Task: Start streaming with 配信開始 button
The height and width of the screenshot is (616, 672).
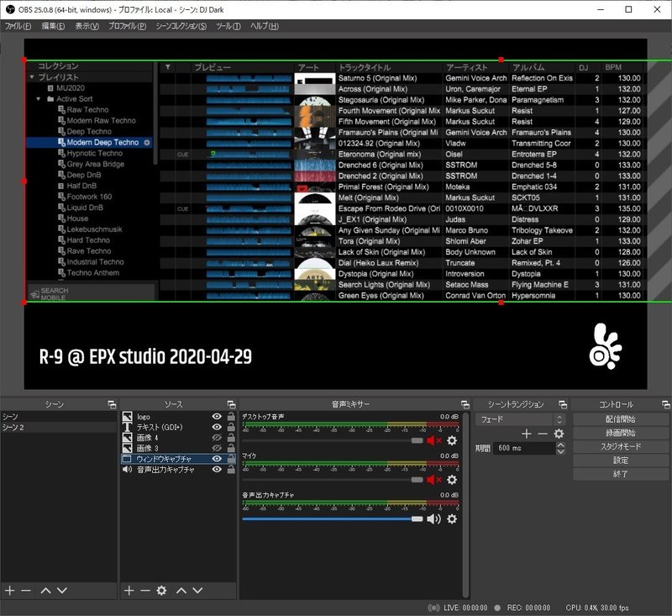Action: pyautogui.click(x=620, y=419)
